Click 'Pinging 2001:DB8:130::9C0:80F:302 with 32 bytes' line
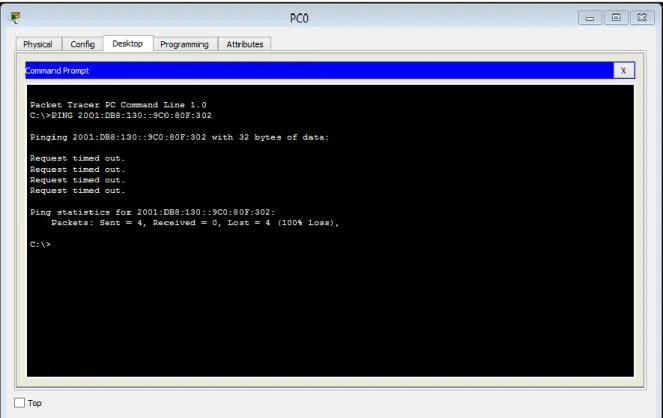This screenshot has height=418, width=663. click(x=179, y=137)
